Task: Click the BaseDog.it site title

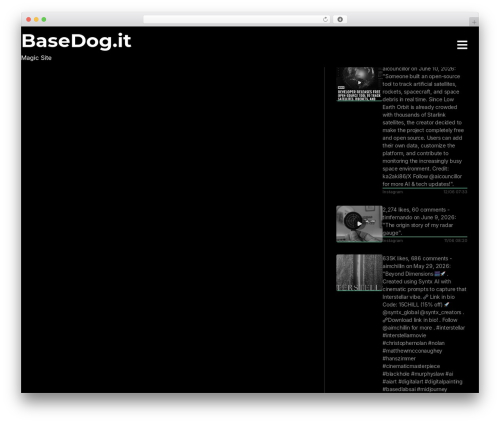Action: coord(76,41)
